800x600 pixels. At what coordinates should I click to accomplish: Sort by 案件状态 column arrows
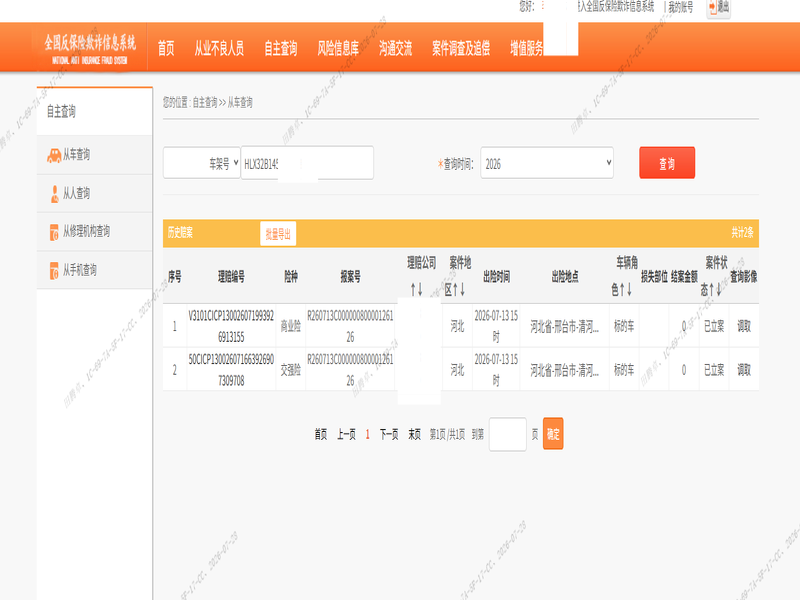click(x=715, y=290)
